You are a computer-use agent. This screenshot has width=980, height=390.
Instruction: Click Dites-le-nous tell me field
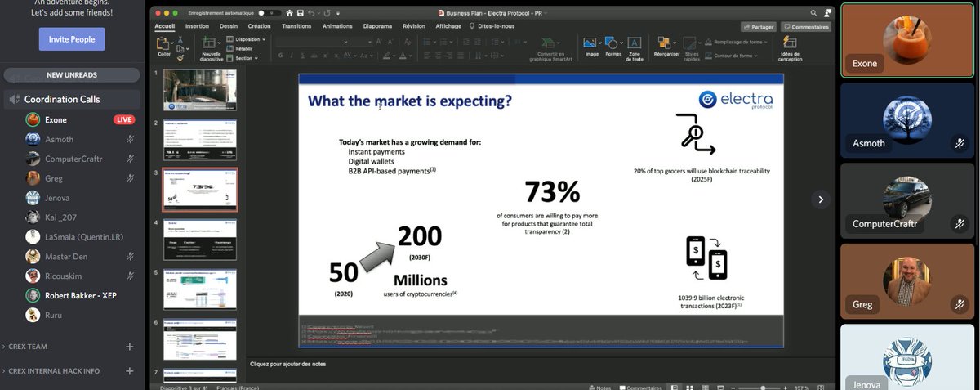coord(492,26)
